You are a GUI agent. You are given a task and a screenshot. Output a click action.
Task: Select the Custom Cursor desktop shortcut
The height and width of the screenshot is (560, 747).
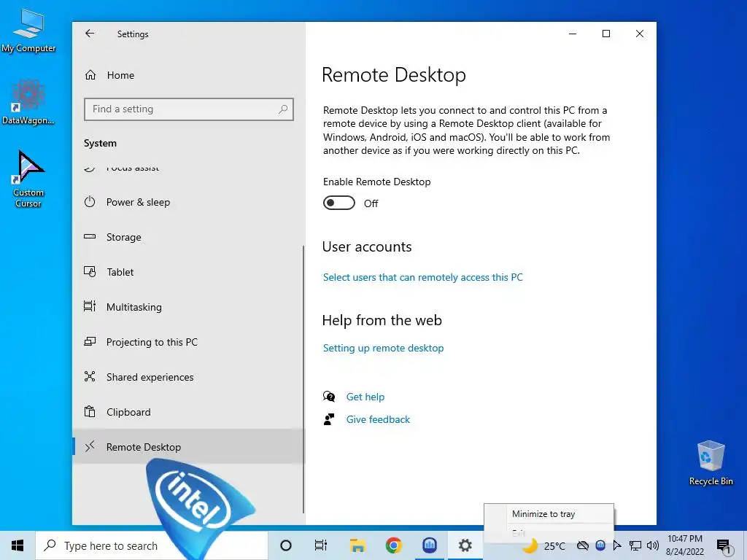(28, 179)
